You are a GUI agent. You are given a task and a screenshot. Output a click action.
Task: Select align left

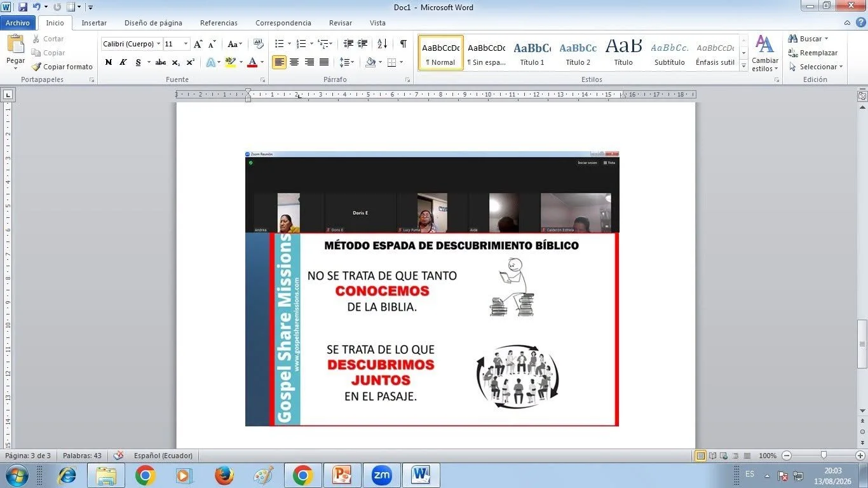(x=279, y=62)
